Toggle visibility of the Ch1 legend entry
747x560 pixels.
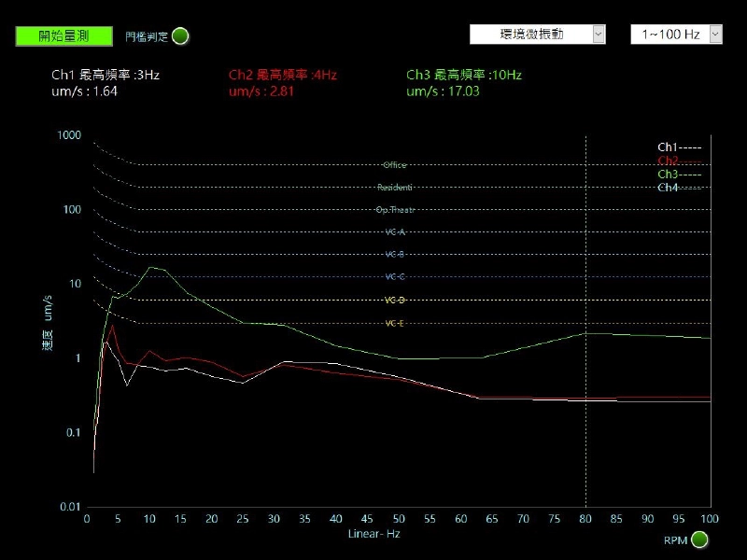click(x=667, y=147)
